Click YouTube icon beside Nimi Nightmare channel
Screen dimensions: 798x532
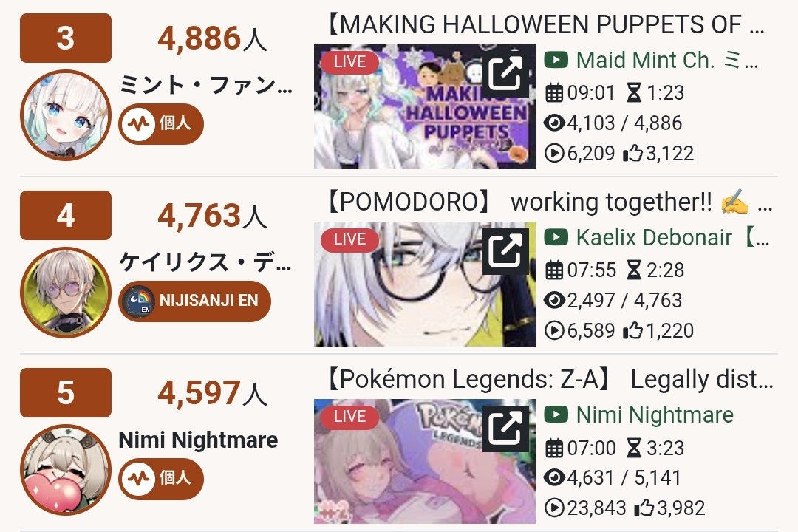pos(556,415)
